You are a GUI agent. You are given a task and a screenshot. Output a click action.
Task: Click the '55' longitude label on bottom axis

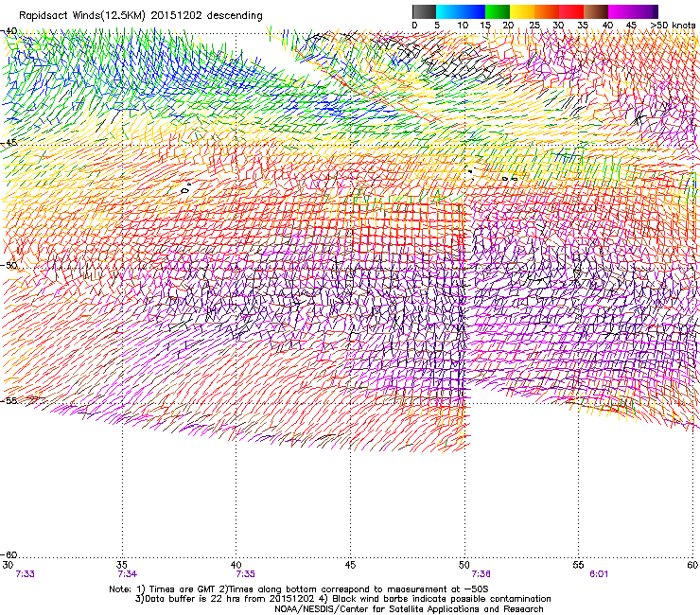[x=579, y=565]
